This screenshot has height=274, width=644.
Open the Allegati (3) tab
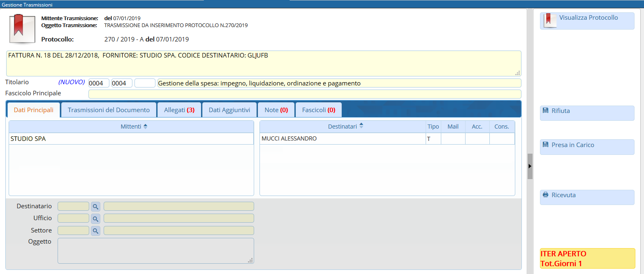pos(179,110)
